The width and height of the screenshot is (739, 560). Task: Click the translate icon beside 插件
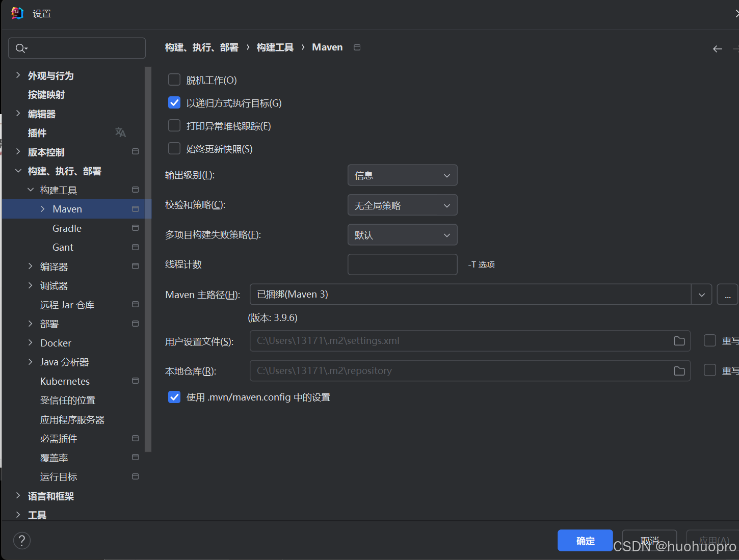tap(120, 132)
